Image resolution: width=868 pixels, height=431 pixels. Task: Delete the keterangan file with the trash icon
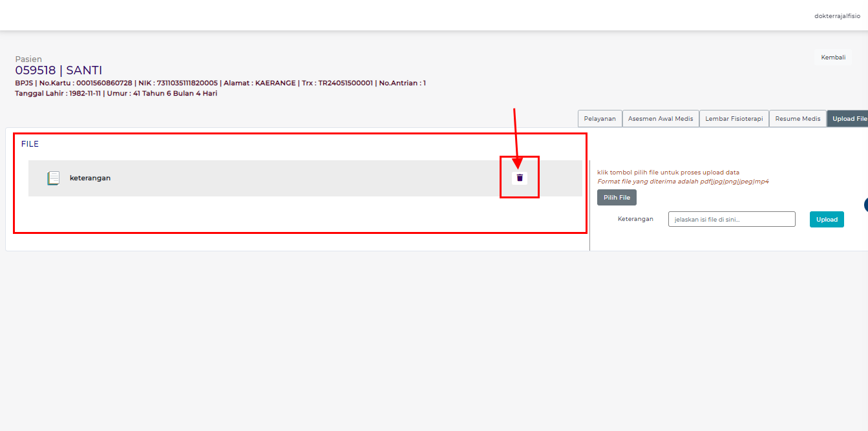[520, 178]
